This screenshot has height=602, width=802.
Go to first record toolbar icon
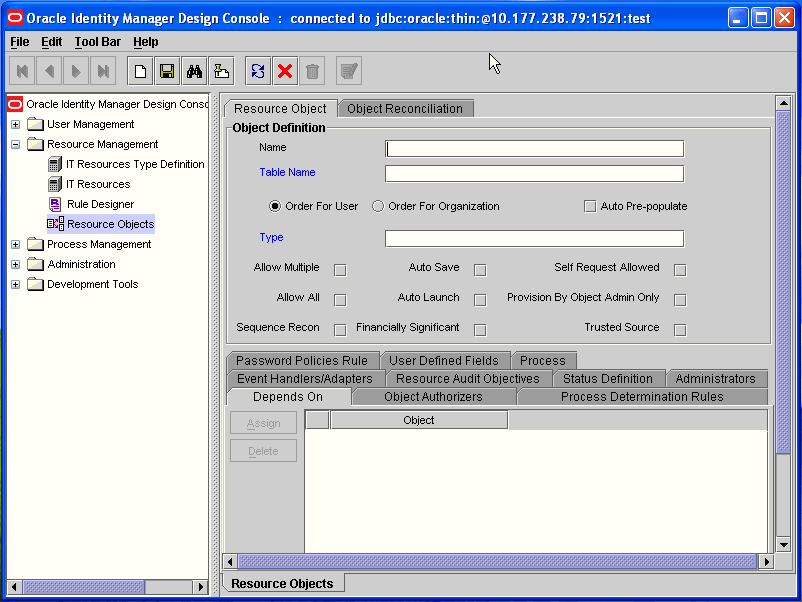pos(22,71)
